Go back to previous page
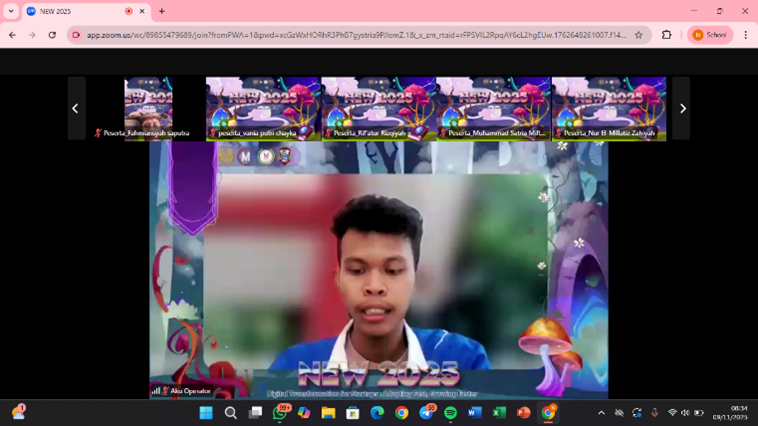Screen dimensions: 758x426 (12, 35)
